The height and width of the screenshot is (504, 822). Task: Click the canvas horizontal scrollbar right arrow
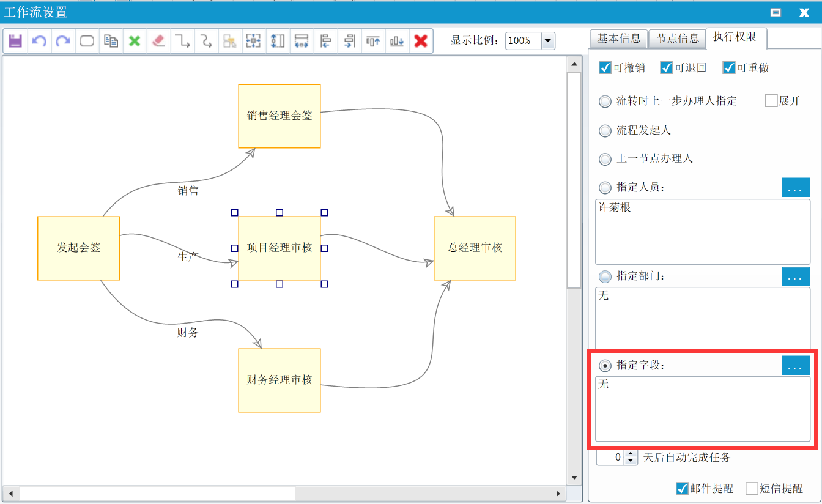tap(558, 493)
